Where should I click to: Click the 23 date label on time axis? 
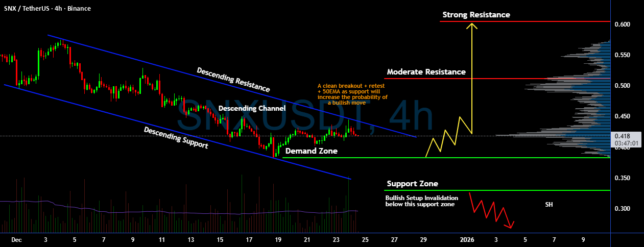336,239
